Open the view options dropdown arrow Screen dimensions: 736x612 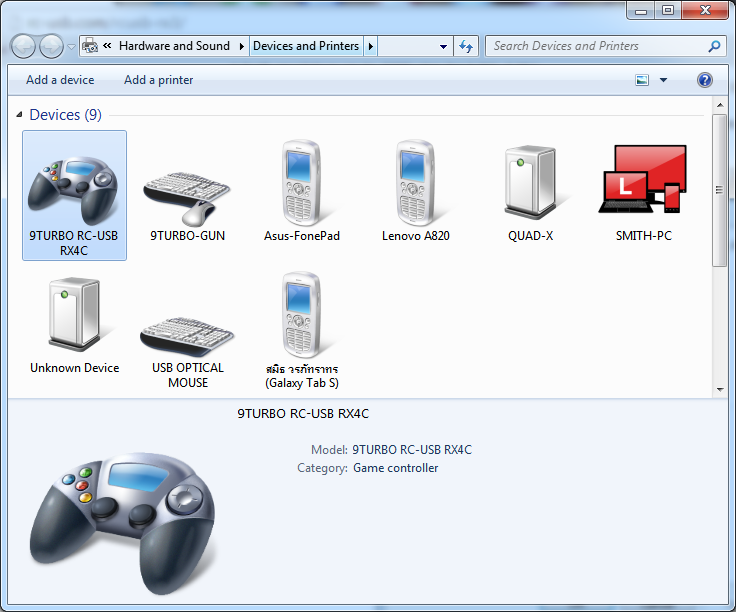click(663, 80)
